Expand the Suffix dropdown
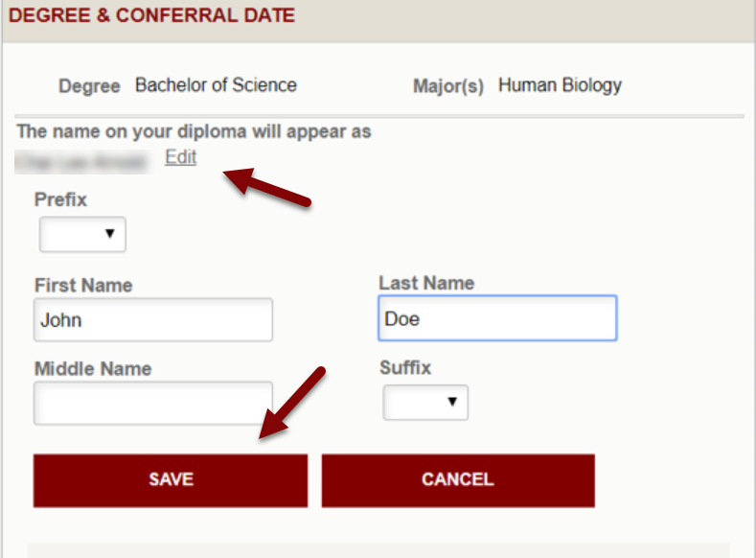Screen dimensions: 756x558 coord(425,403)
